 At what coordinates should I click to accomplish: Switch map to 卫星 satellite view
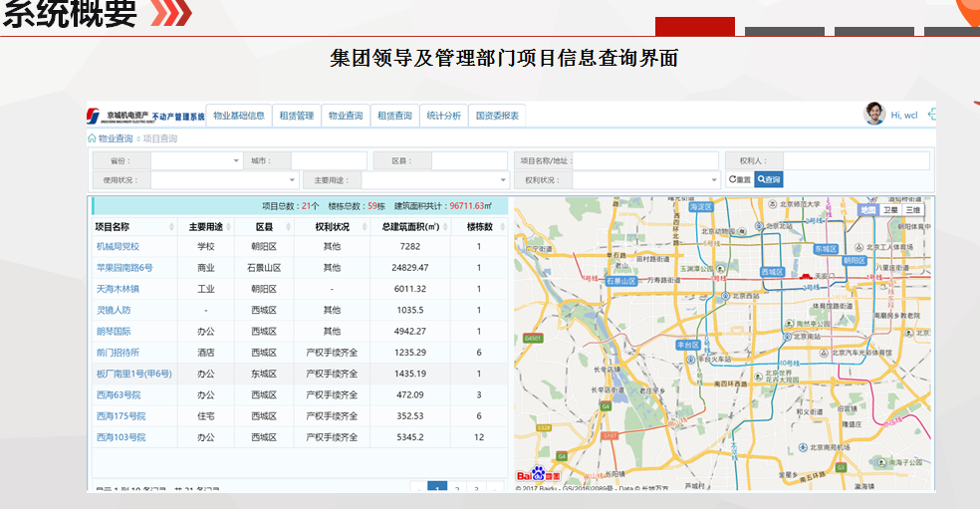tap(890, 210)
